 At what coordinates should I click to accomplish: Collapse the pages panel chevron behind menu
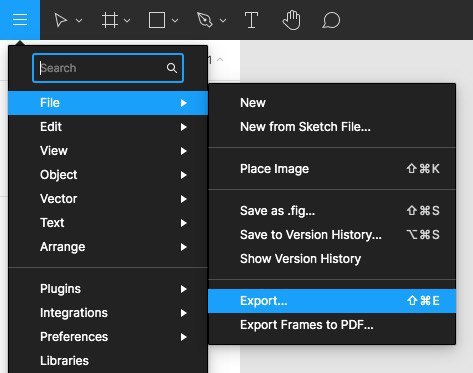click(x=220, y=60)
